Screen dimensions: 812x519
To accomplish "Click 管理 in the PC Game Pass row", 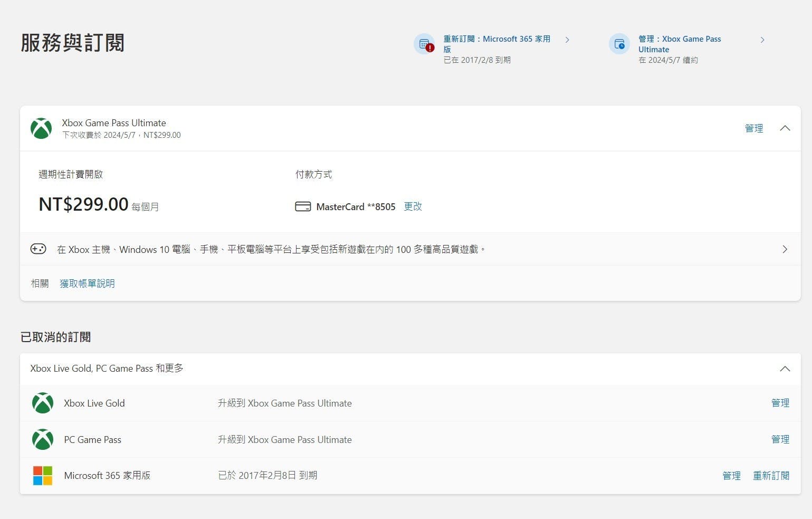I will pos(780,439).
